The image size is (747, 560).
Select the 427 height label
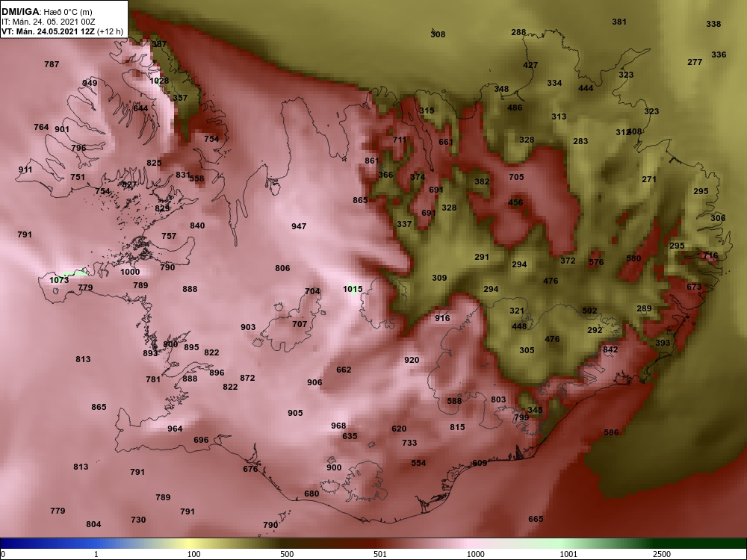[530, 65]
